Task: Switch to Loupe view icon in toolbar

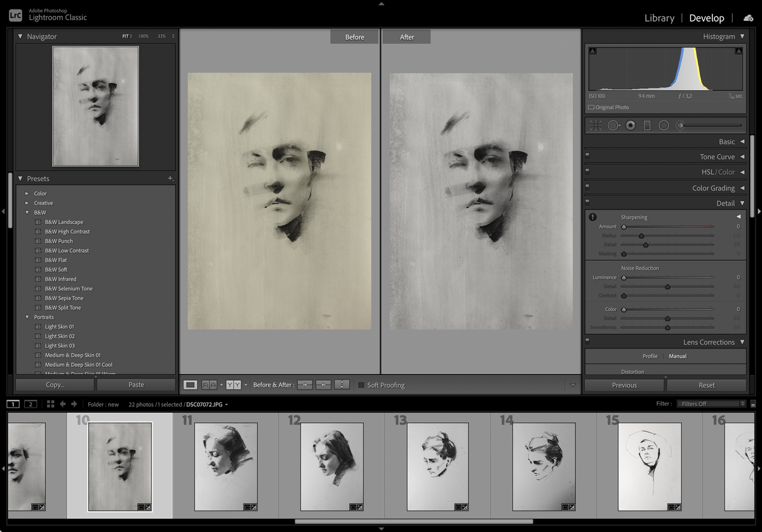Action: pos(190,385)
